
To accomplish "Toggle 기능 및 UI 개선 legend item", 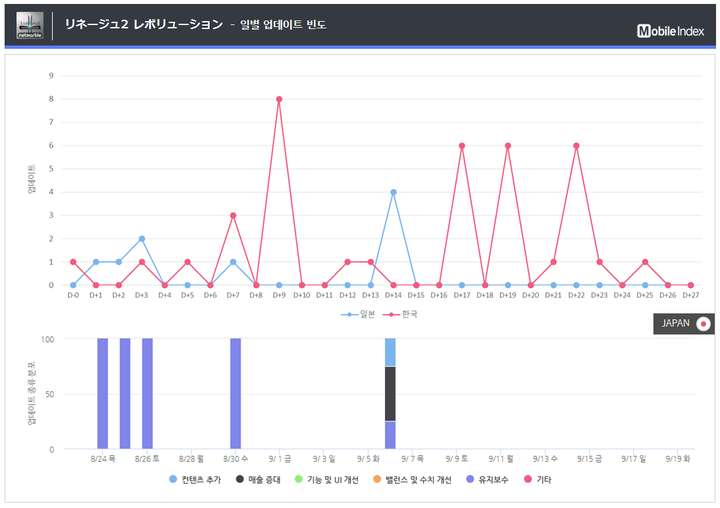I will 326,479.
